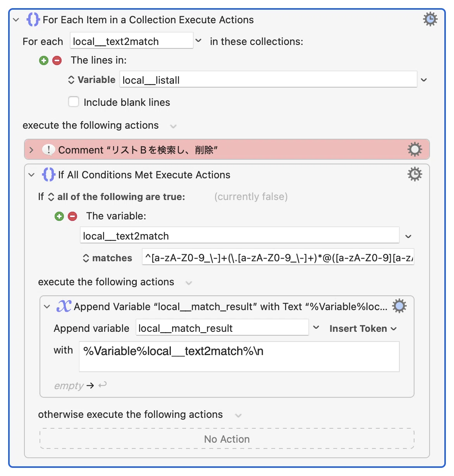Open dropdown next to local__listall field
Image resolution: width=454 pixels, height=476 pixels.
coord(424,80)
